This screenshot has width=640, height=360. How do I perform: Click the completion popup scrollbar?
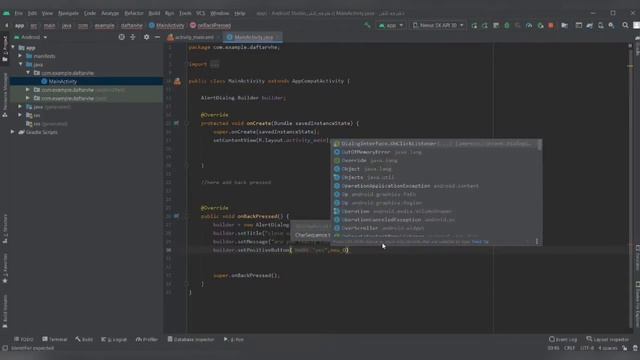point(540,145)
